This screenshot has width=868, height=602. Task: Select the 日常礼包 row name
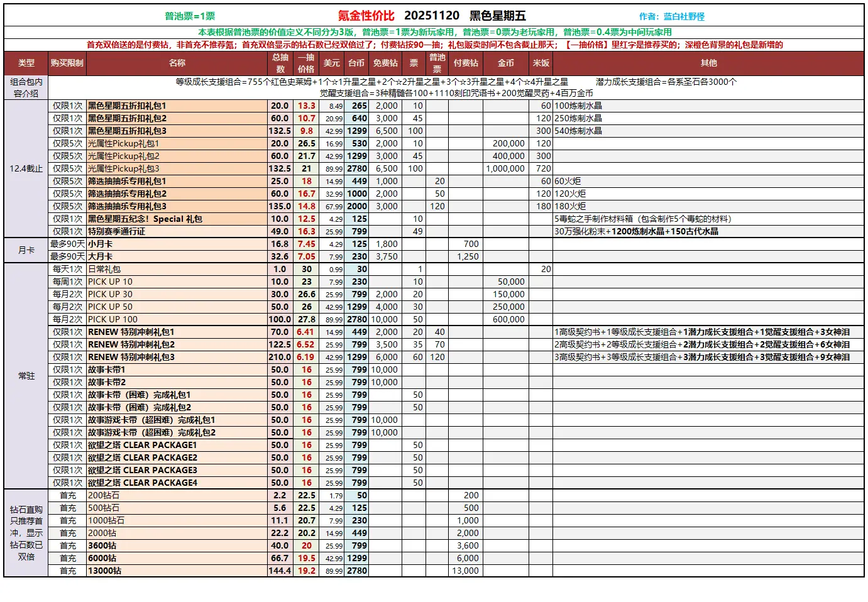tap(104, 269)
